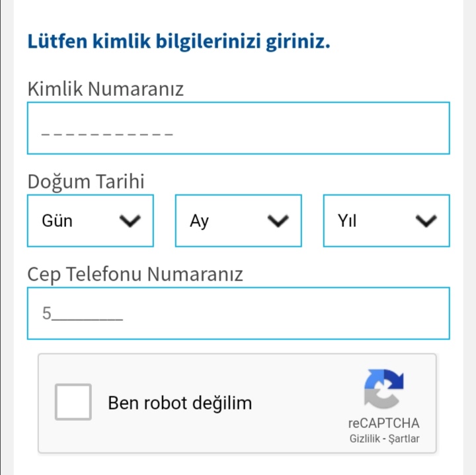
Task: Open the Ay month dropdown
Action: [238, 221]
